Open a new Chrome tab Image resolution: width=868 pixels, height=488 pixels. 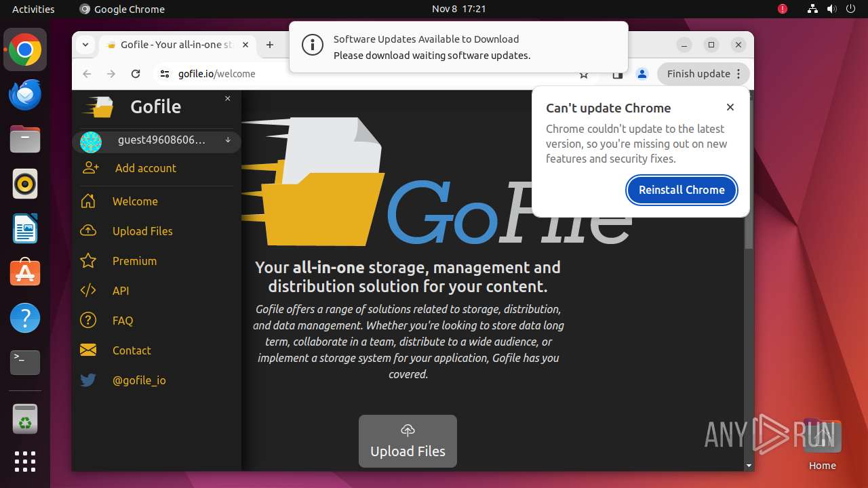(270, 45)
